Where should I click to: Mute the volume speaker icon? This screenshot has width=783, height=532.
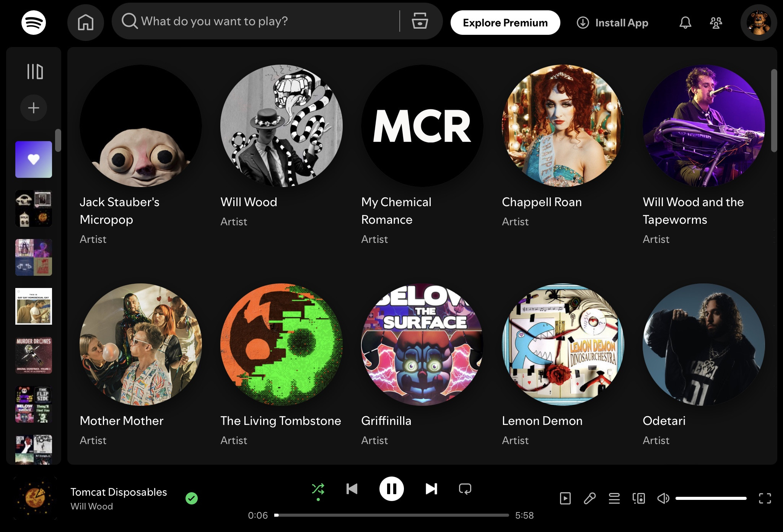pyautogui.click(x=663, y=498)
